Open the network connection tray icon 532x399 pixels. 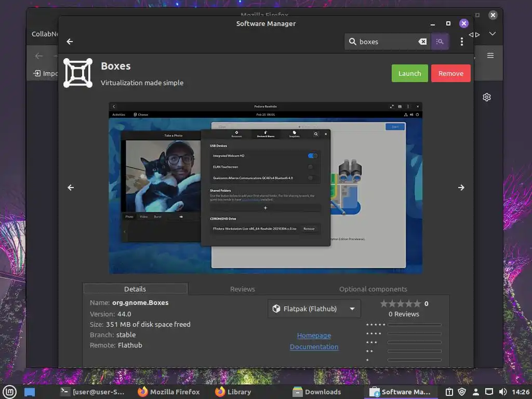[x=489, y=392]
